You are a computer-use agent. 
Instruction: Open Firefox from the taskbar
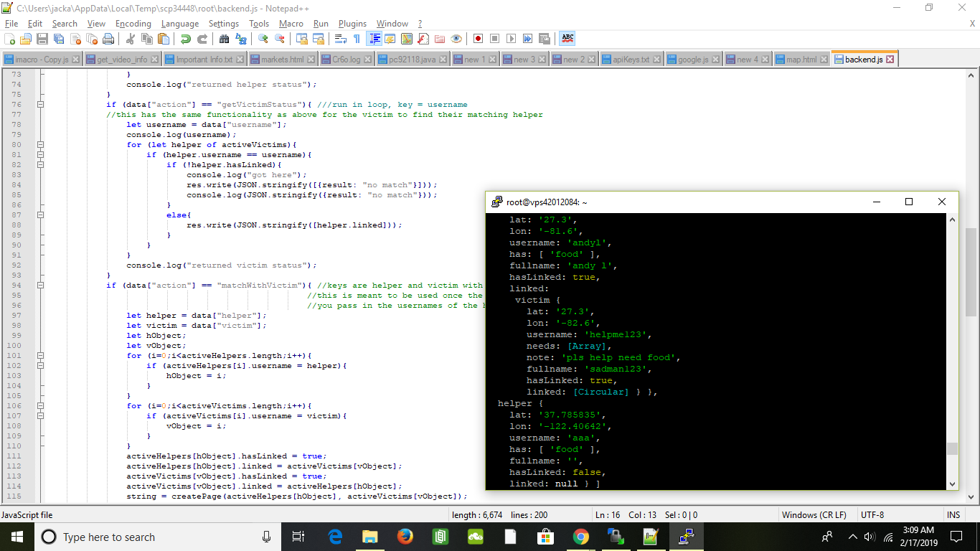(405, 537)
